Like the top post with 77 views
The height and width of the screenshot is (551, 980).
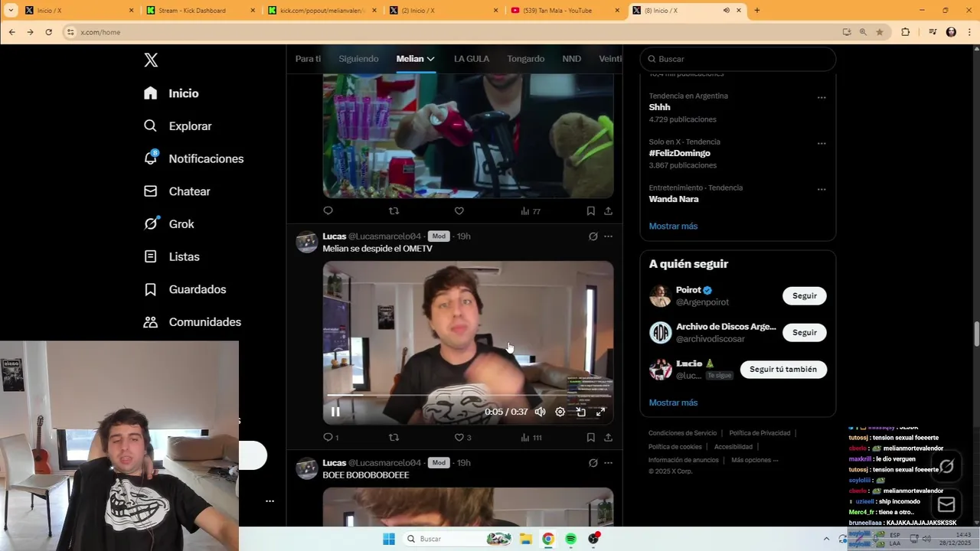click(x=459, y=210)
